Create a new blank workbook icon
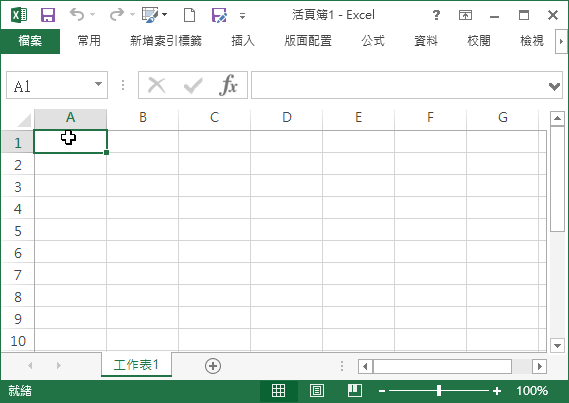Screen dimensions: 569x403 189,15
